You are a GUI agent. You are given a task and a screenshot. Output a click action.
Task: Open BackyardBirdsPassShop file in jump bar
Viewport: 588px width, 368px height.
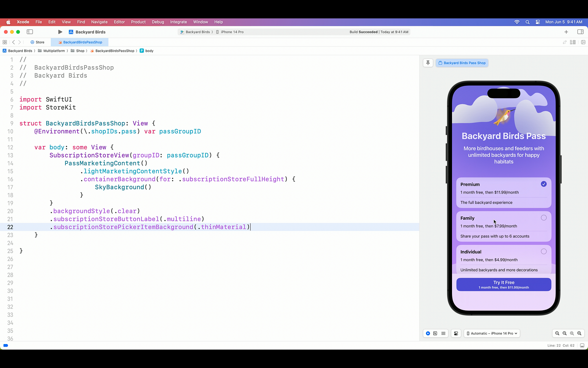pos(112,51)
